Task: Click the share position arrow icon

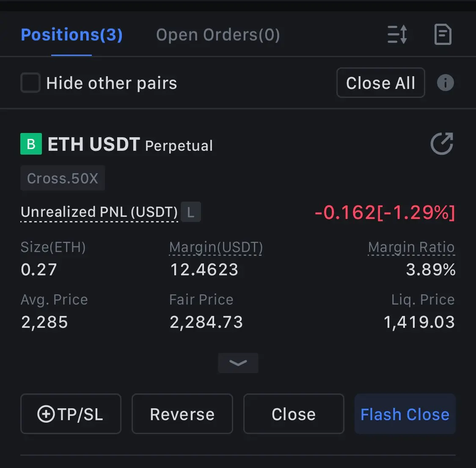Action: [x=442, y=144]
